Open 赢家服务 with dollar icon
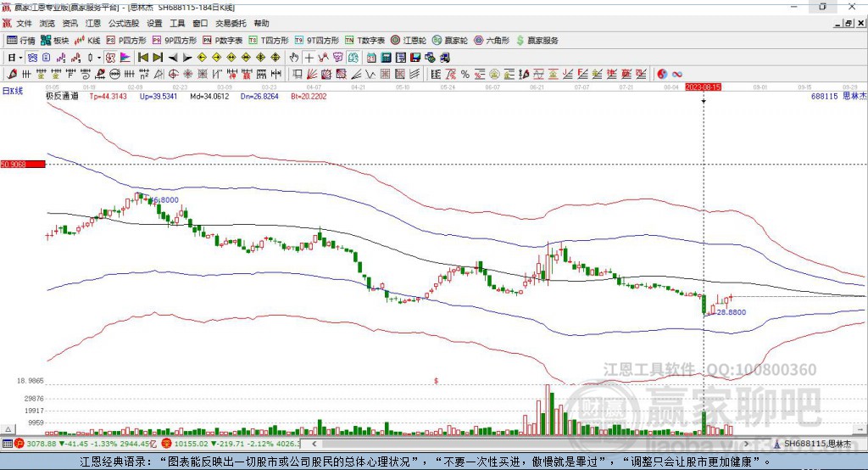868x470 pixels. 537,41
